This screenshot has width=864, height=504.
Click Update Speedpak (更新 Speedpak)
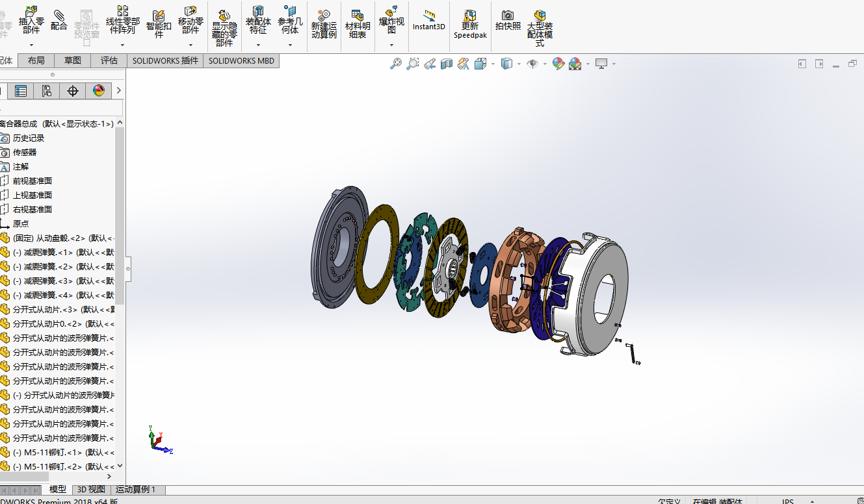(x=470, y=24)
